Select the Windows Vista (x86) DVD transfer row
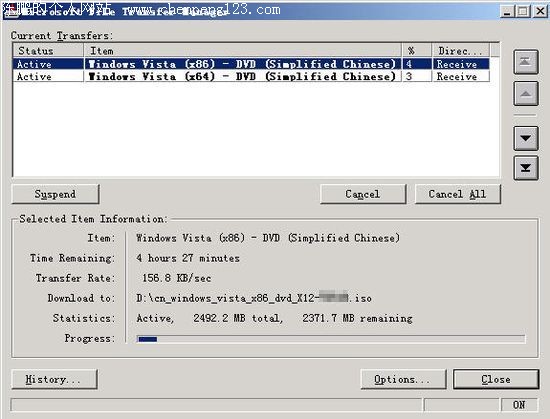 tap(251, 64)
